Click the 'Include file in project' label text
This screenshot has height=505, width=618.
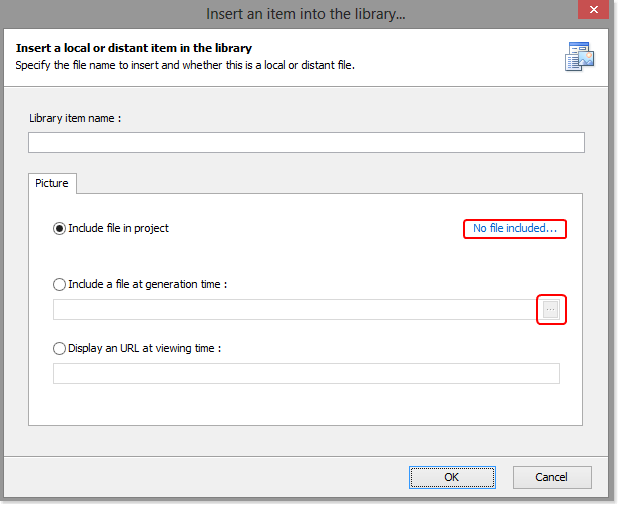[x=118, y=229]
